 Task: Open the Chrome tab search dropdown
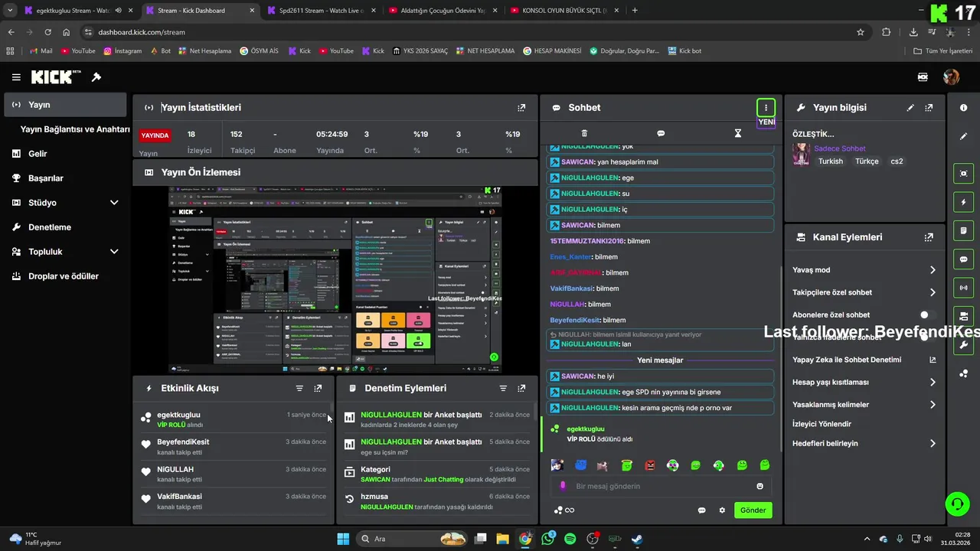[x=10, y=10]
